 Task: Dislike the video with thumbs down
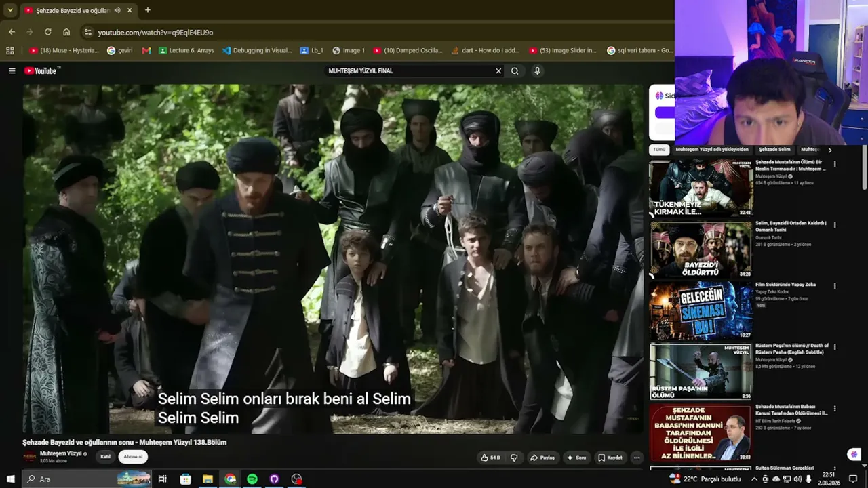[513, 457]
